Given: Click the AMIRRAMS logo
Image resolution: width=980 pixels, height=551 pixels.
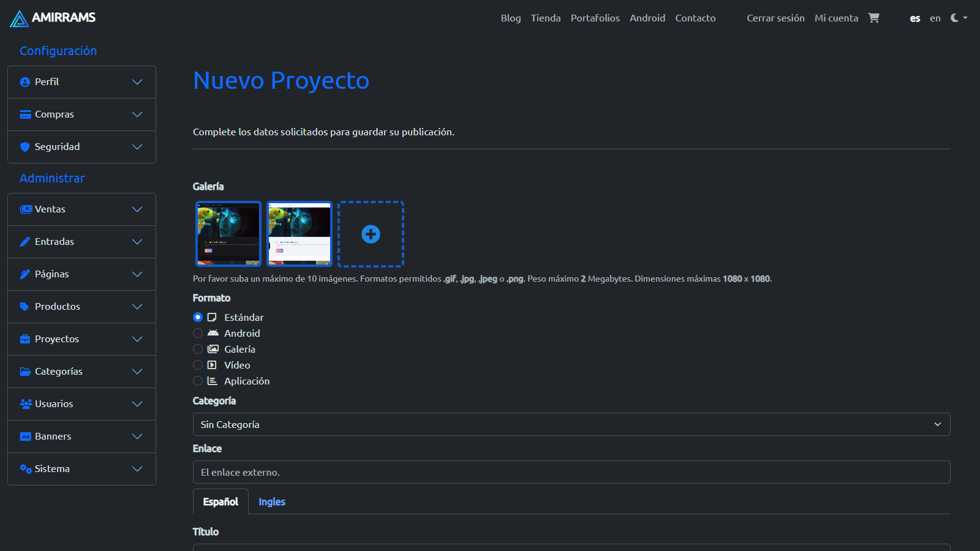Looking at the screenshot, I should pos(53,18).
